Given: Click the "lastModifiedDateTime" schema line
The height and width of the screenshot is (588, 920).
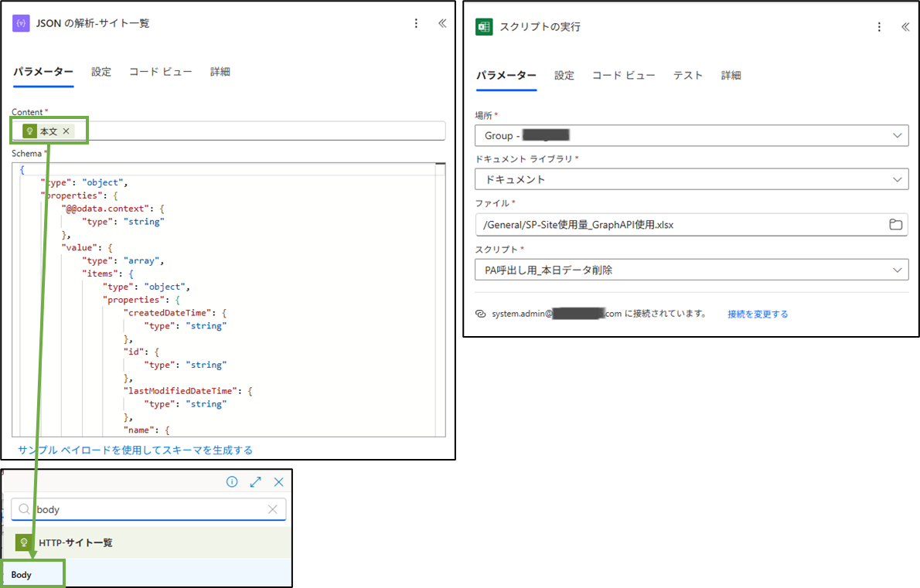Looking at the screenshot, I should coord(188,390).
